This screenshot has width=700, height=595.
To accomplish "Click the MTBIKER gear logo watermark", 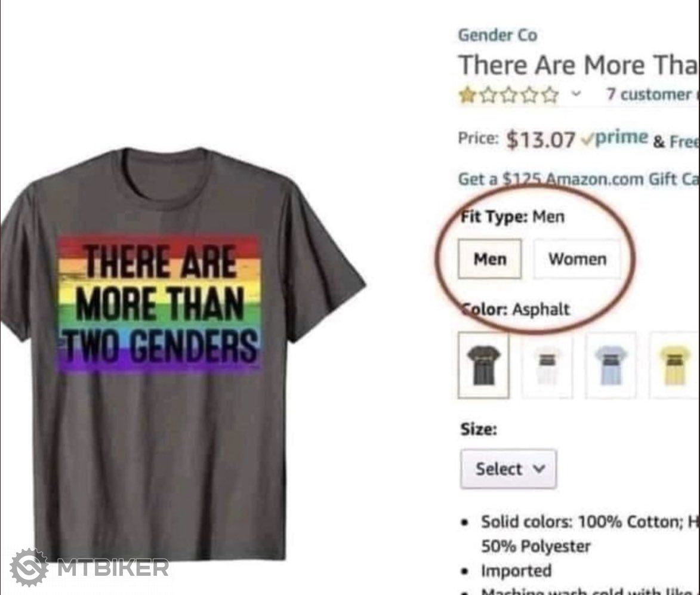I will point(29,568).
